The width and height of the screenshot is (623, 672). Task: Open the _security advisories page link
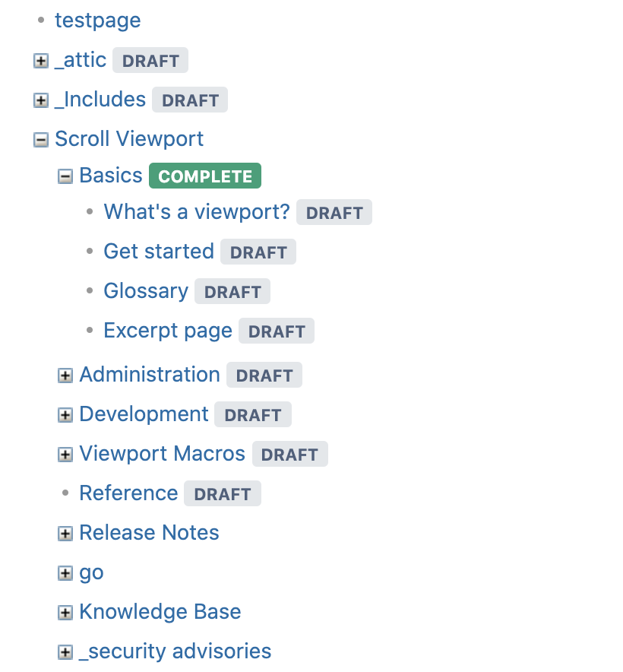(176, 651)
